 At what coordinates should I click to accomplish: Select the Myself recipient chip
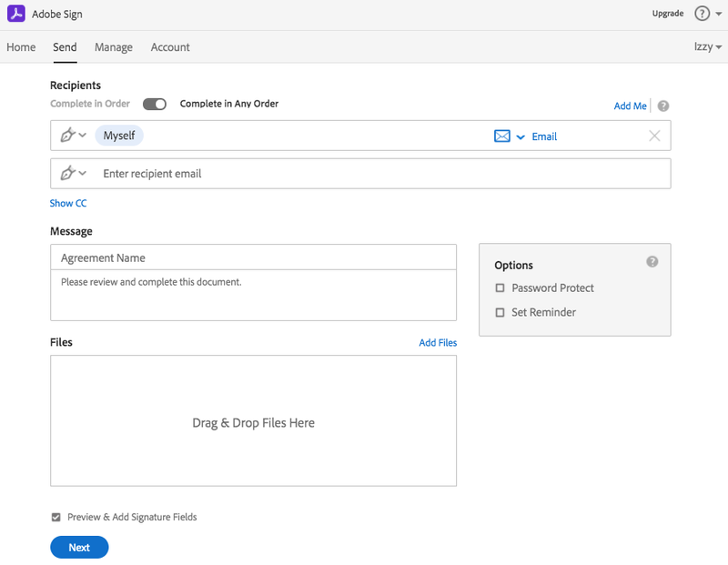(x=119, y=136)
